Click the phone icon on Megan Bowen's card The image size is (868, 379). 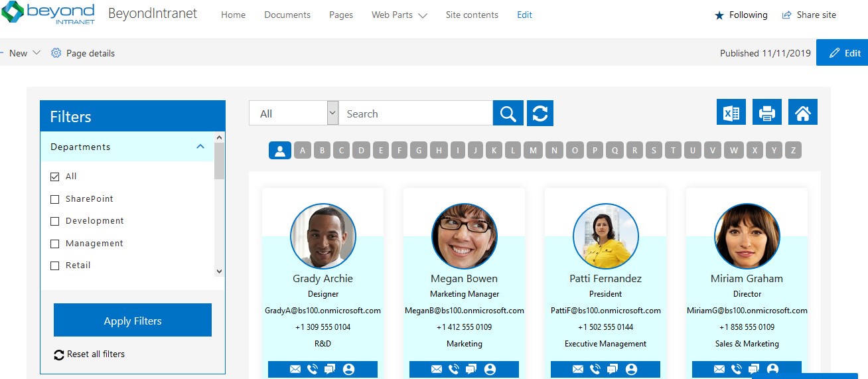[454, 369]
